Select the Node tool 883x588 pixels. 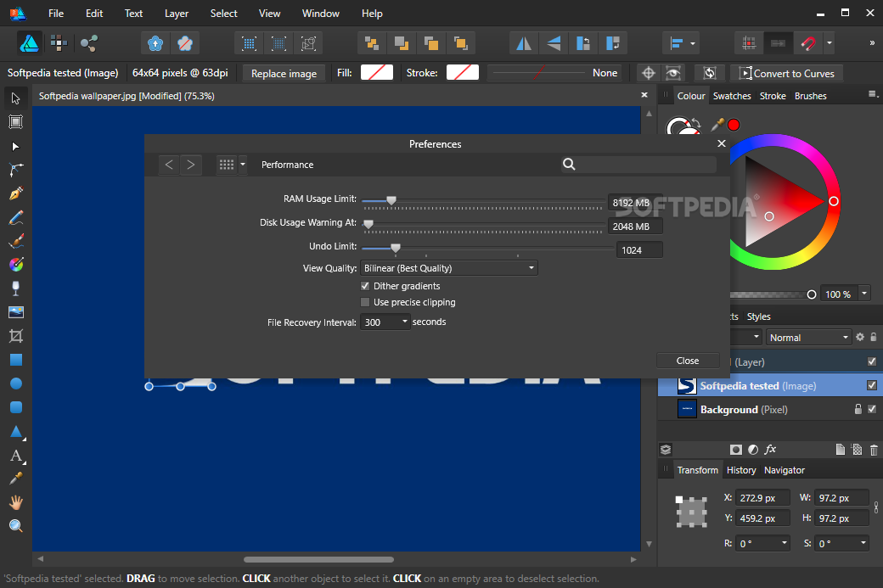[16, 146]
